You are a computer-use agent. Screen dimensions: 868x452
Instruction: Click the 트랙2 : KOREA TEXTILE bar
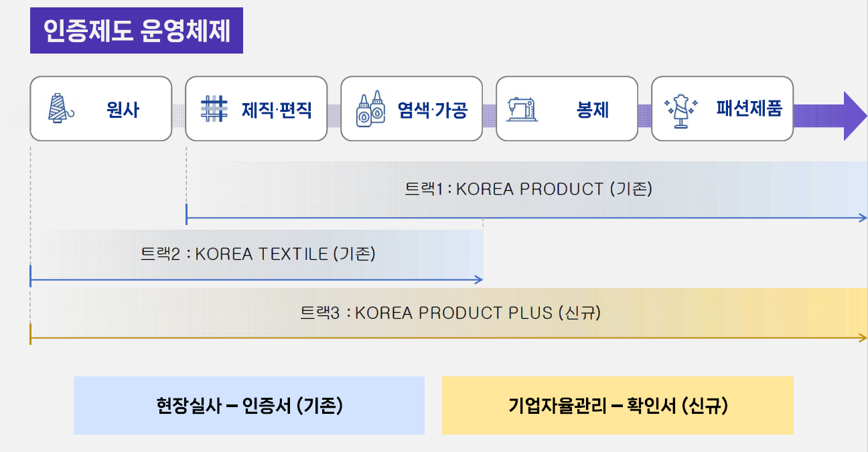(257, 254)
